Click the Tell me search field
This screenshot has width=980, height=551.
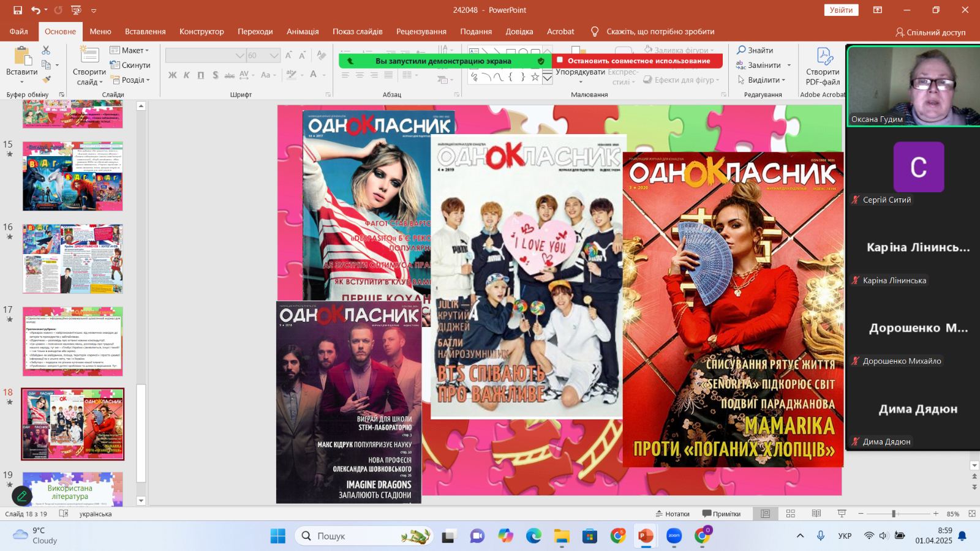(660, 31)
